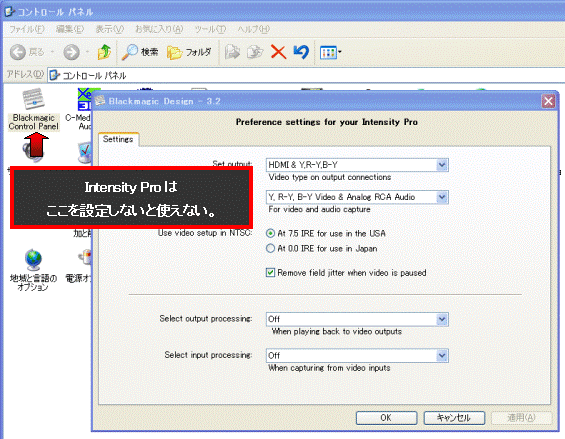
Task: Select At 7.5 IRE for USA
Action: (270, 234)
